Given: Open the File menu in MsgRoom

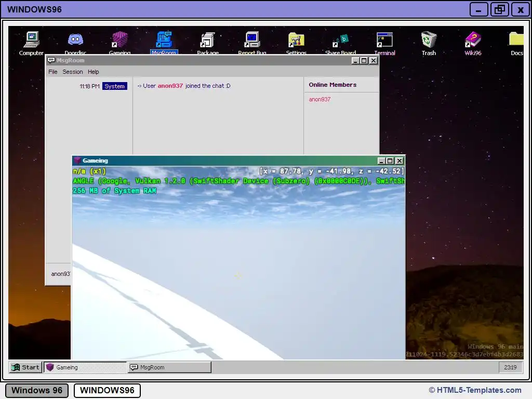Looking at the screenshot, I should coord(52,72).
